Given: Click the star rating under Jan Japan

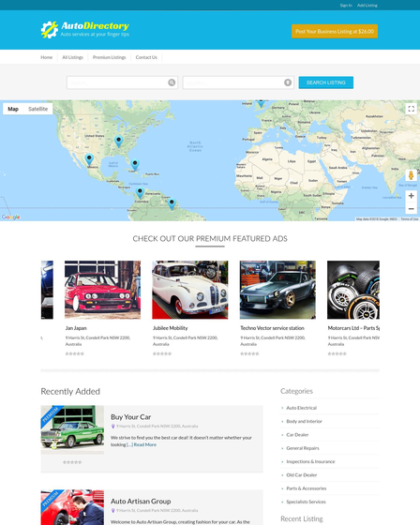Looking at the screenshot, I should click(75, 353).
